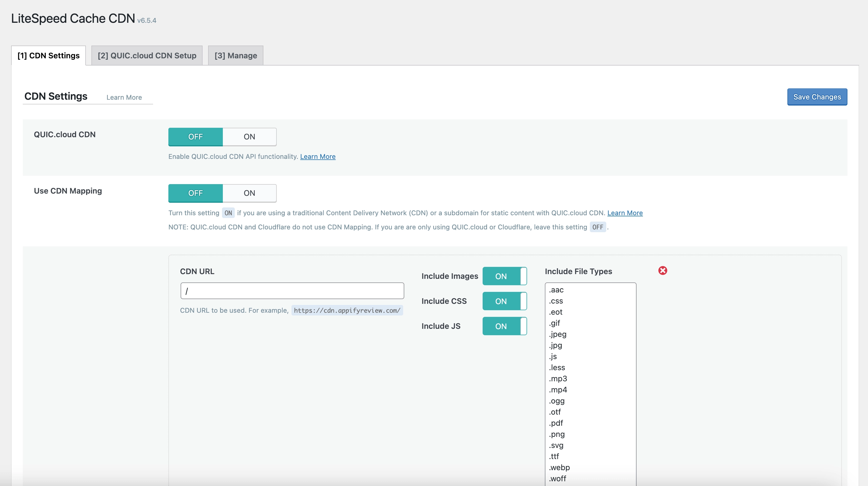Toggle the Include JS switch
Image resolution: width=868 pixels, height=486 pixels.
click(x=504, y=326)
